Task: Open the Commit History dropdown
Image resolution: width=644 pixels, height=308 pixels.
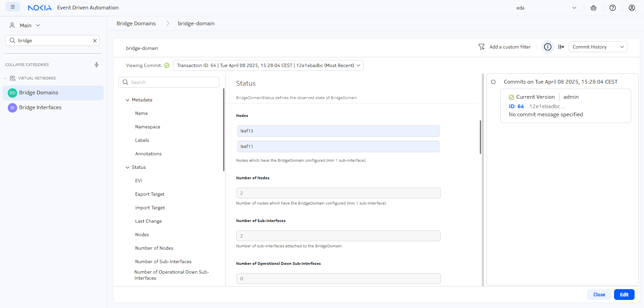Action: pos(598,47)
